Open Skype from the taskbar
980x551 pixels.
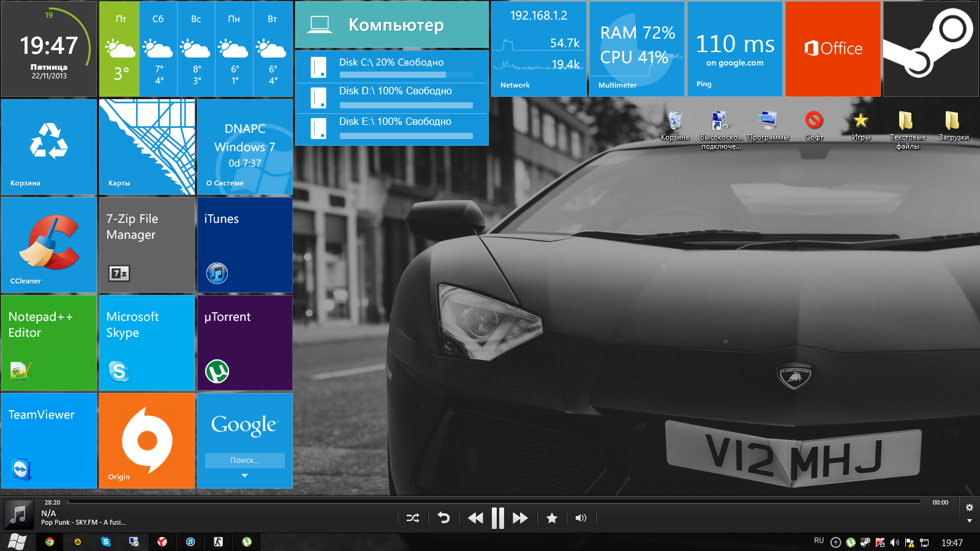pyautogui.click(x=106, y=542)
